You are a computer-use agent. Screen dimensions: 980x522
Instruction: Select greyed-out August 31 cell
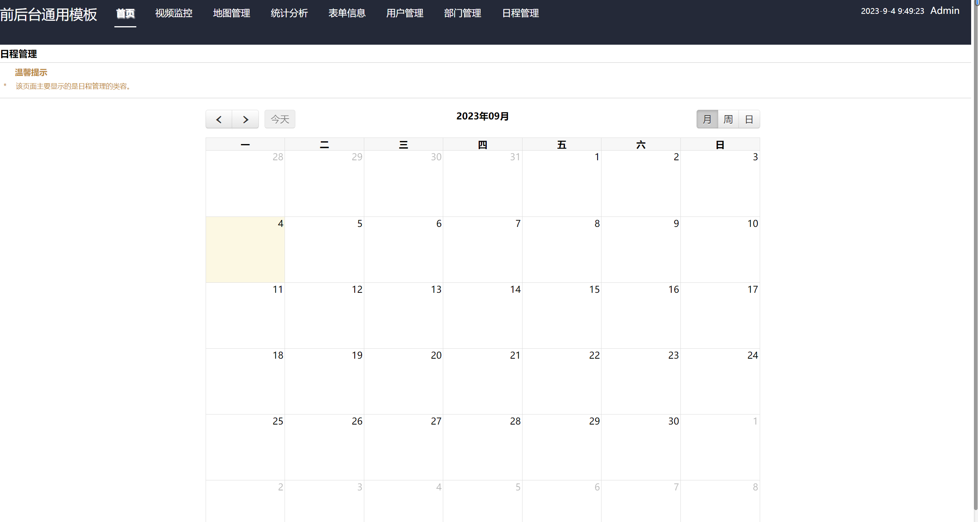(482, 183)
